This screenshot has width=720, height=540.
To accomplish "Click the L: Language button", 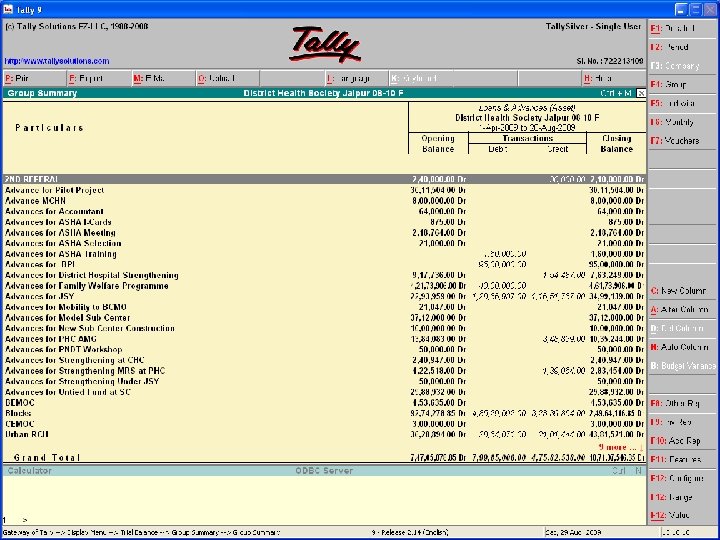I will 356,79.
